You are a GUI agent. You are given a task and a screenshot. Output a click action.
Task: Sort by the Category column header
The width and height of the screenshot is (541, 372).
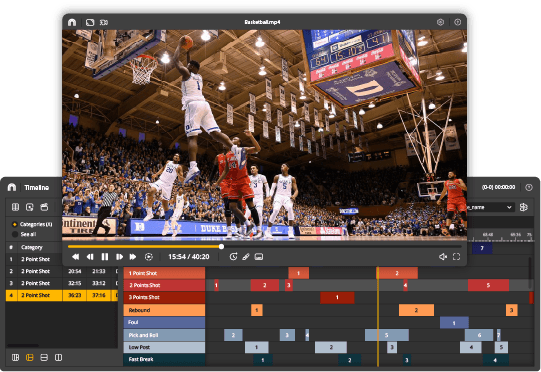tap(32, 247)
